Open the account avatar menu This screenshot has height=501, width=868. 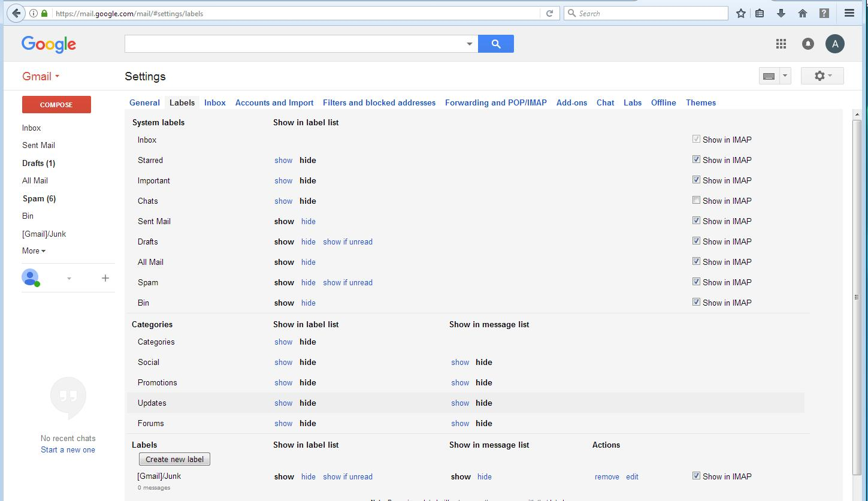834,44
